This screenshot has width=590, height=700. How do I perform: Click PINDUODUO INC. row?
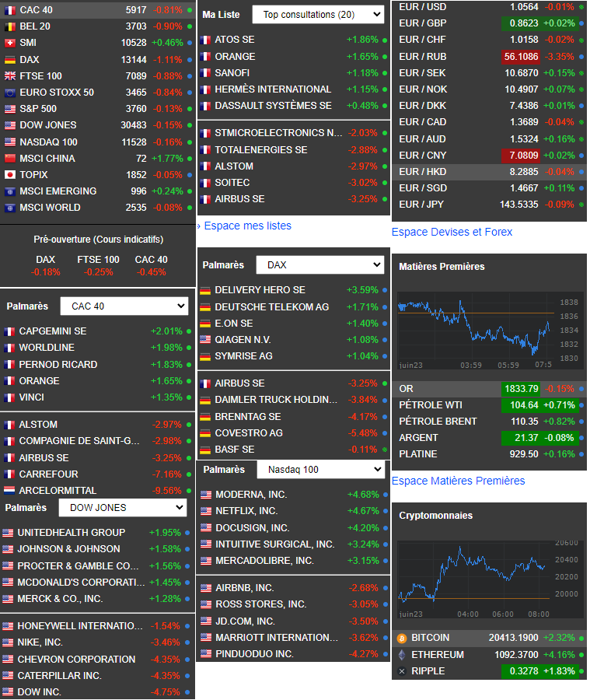point(294,654)
